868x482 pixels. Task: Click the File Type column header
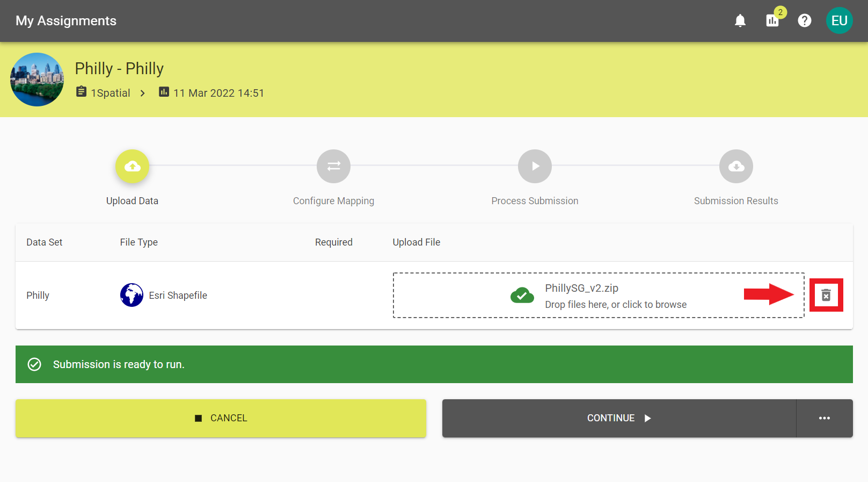point(139,242)
